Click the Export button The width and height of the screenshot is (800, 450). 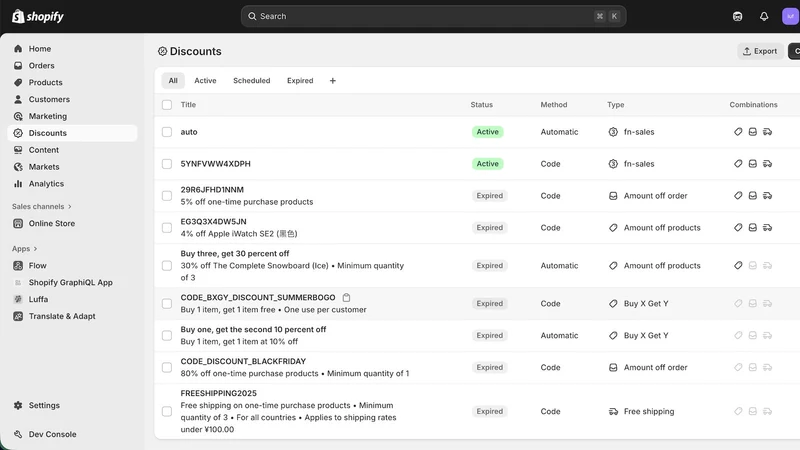[x=760, y=51]
